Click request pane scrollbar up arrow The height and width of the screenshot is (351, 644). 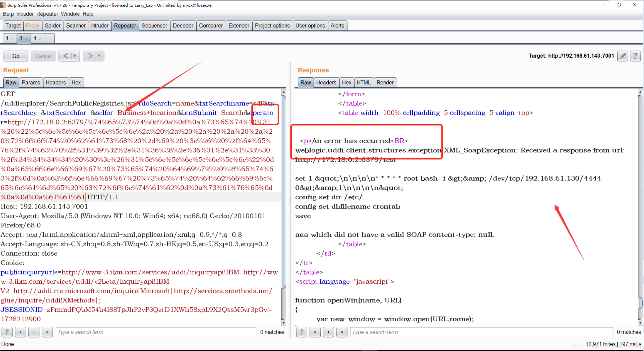284,92
